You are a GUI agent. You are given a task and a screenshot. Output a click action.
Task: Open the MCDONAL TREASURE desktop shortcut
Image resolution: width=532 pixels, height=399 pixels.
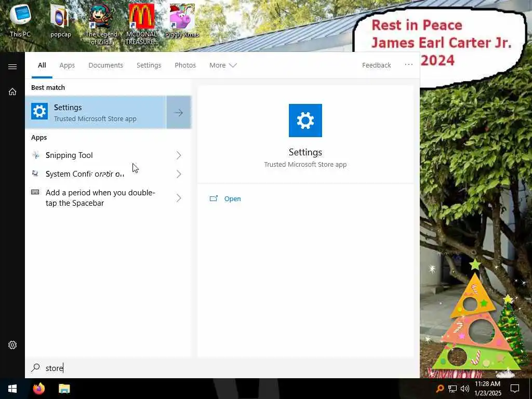click(141, 24)
